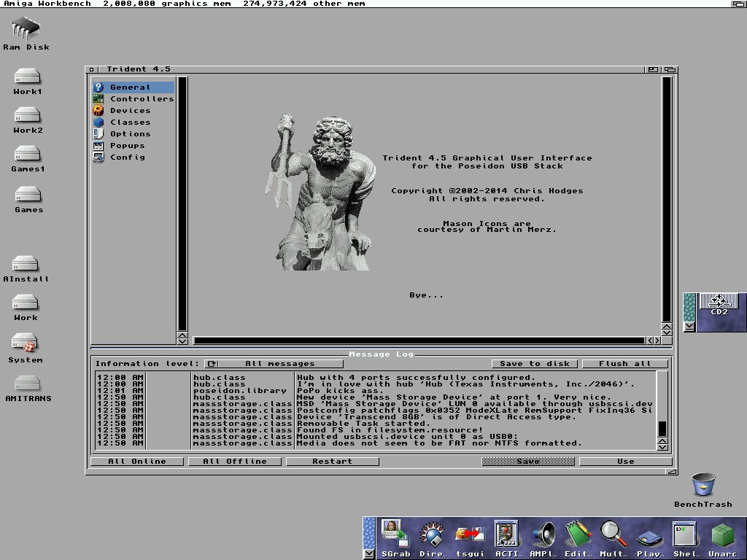Screen dimensions: 747x560
Task: Click the Save to disk button
Action: 535,364
